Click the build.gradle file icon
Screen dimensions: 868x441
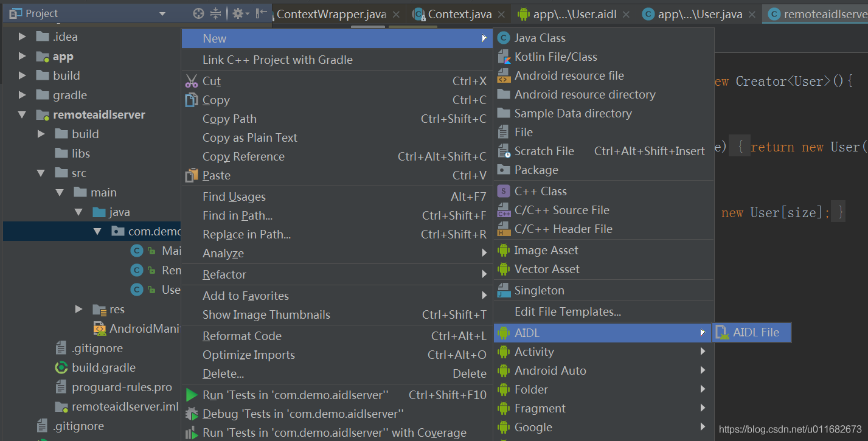61,367
